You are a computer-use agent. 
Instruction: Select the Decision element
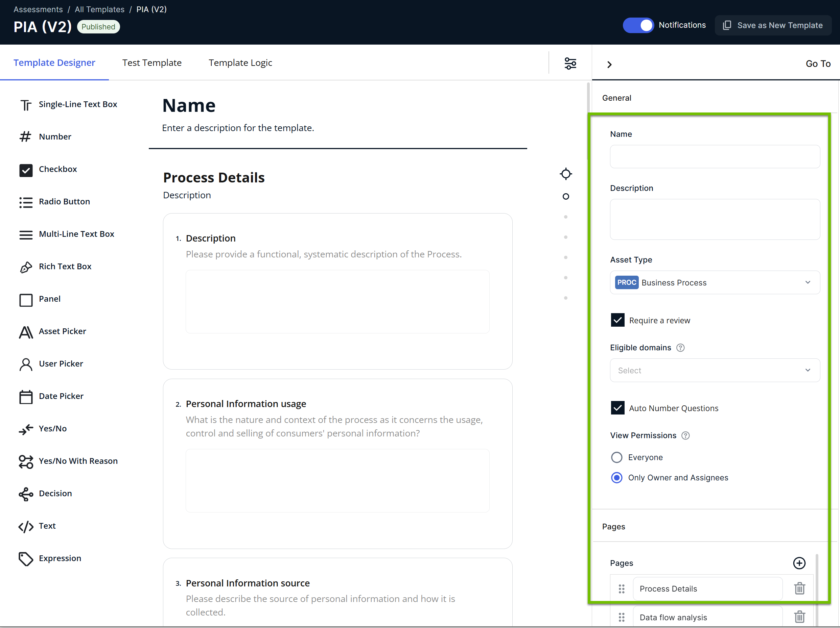(x=55, y=493)
